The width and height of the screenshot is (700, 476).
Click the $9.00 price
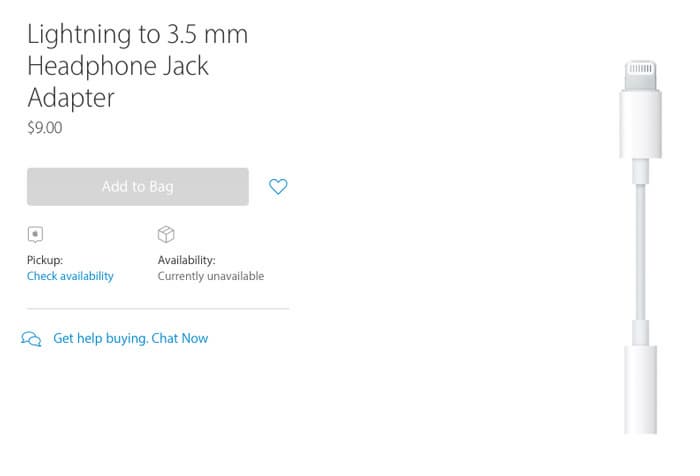[x=46, y=128]
